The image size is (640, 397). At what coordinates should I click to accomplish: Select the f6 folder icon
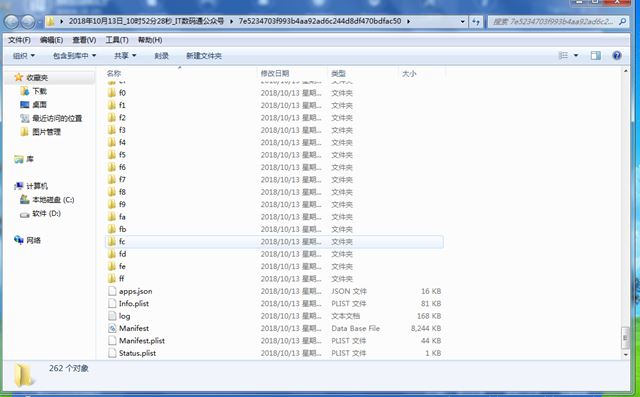click(x=111, y=167)
